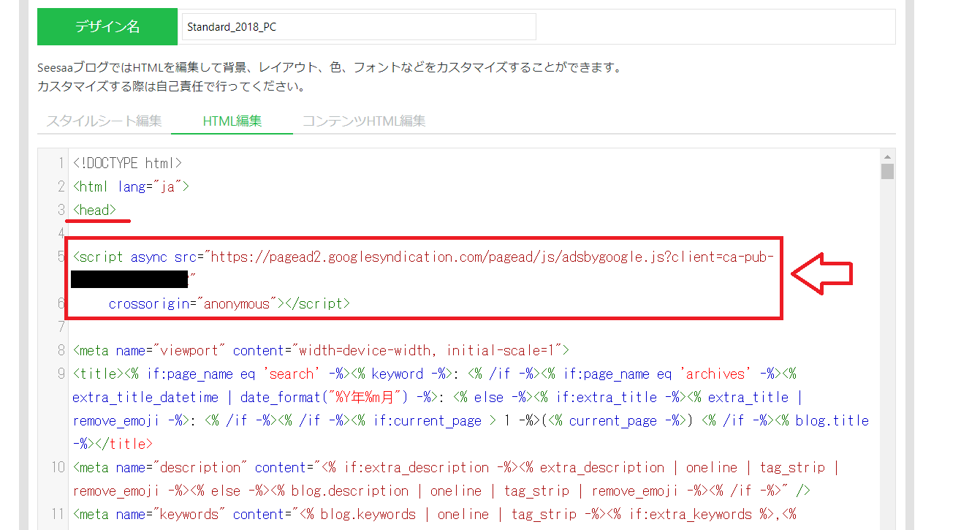
Task: Click line number 11 in the gutter
Action: click(58, 514)
